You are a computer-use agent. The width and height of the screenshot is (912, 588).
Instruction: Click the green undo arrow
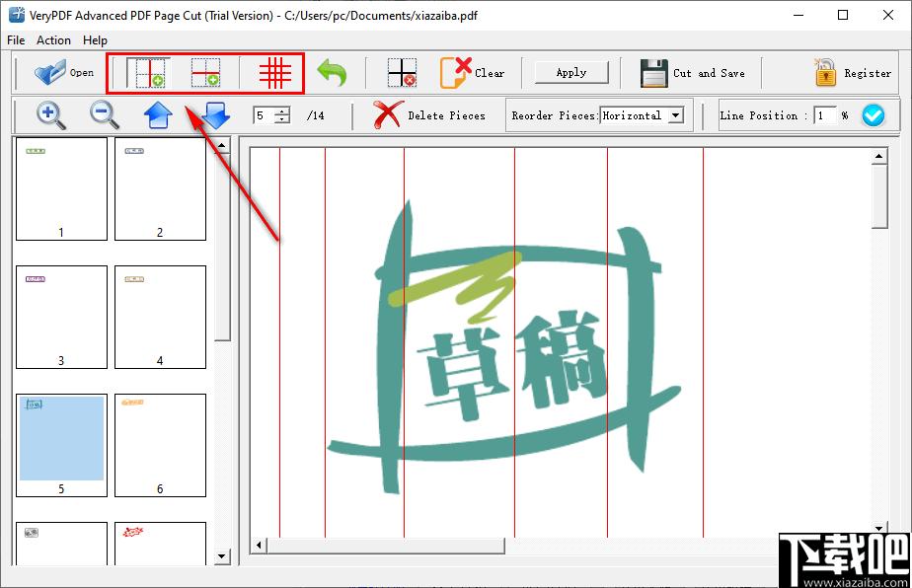coord(332,73)
